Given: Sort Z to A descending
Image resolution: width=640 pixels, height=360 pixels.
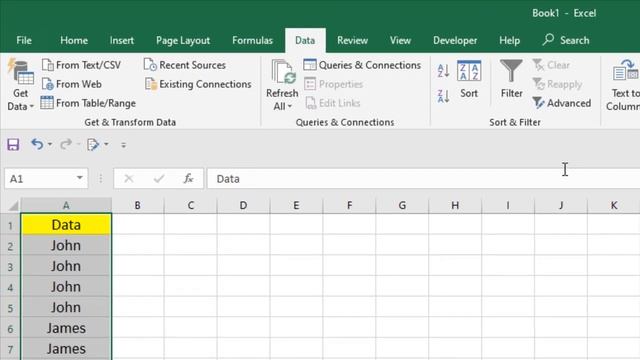Looking at the screenshot, I should click(443, 96).
